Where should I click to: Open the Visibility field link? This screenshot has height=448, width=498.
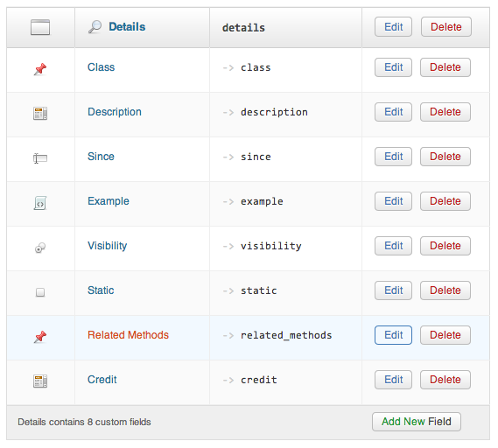coord(108,246)
